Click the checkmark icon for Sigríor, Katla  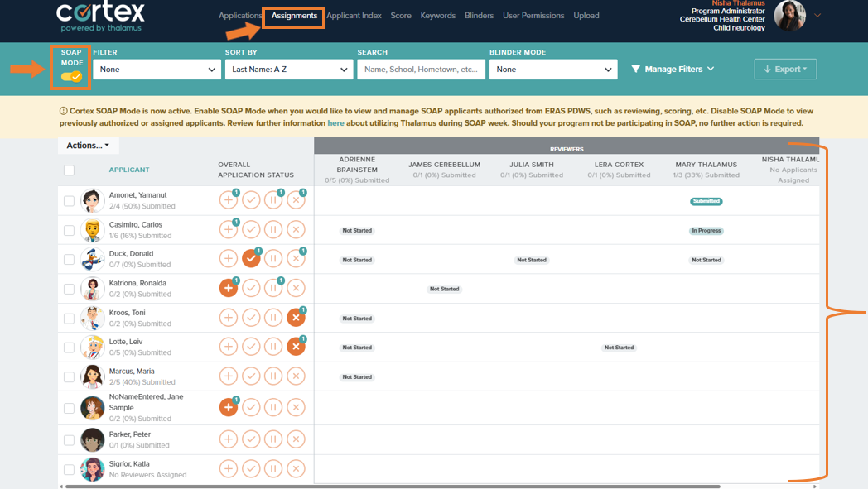[x=251, y=468]
